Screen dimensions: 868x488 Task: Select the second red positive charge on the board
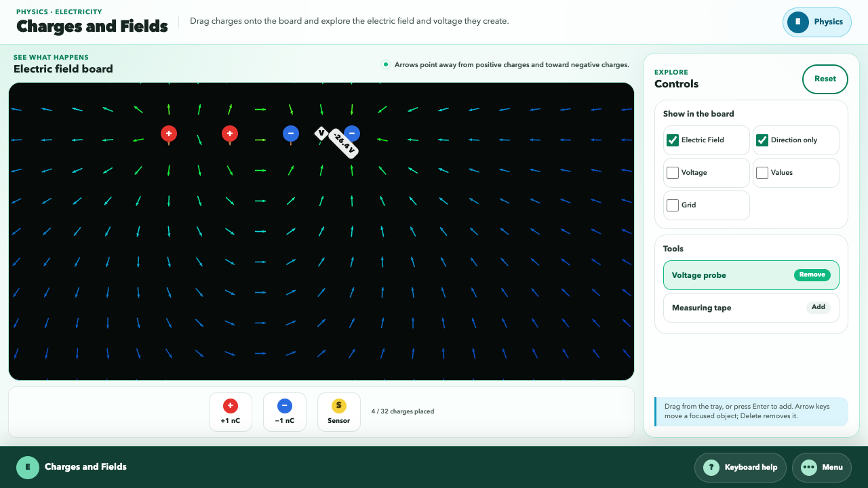click(x=230, y=134)
